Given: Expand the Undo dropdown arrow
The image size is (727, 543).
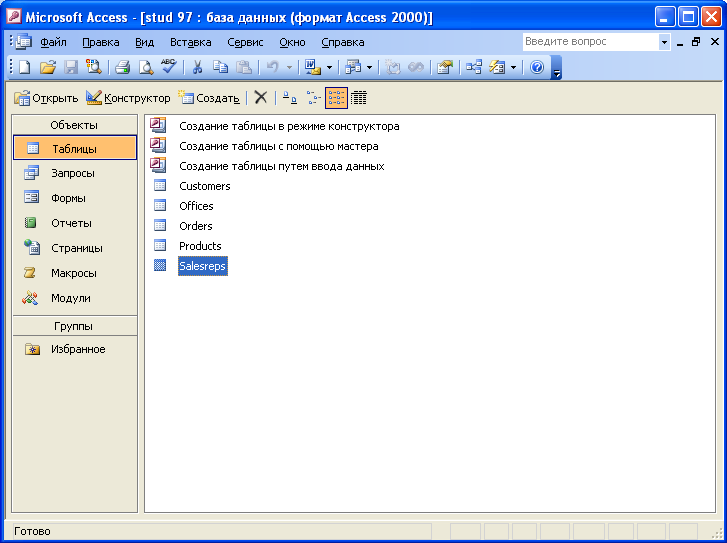Looking at the screenshot, I should (x=289, y=68).
